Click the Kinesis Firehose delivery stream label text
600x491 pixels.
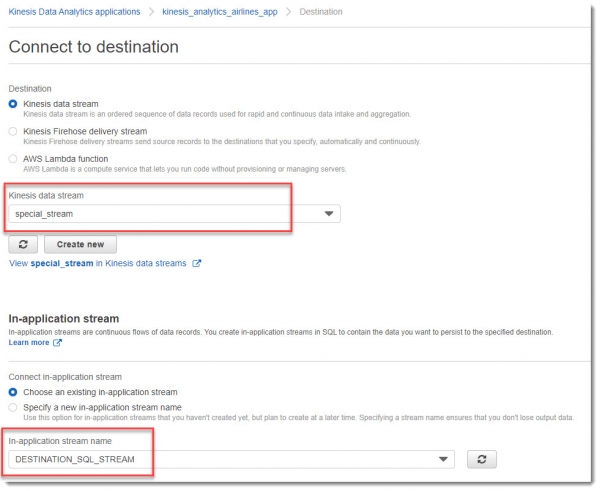84,131
